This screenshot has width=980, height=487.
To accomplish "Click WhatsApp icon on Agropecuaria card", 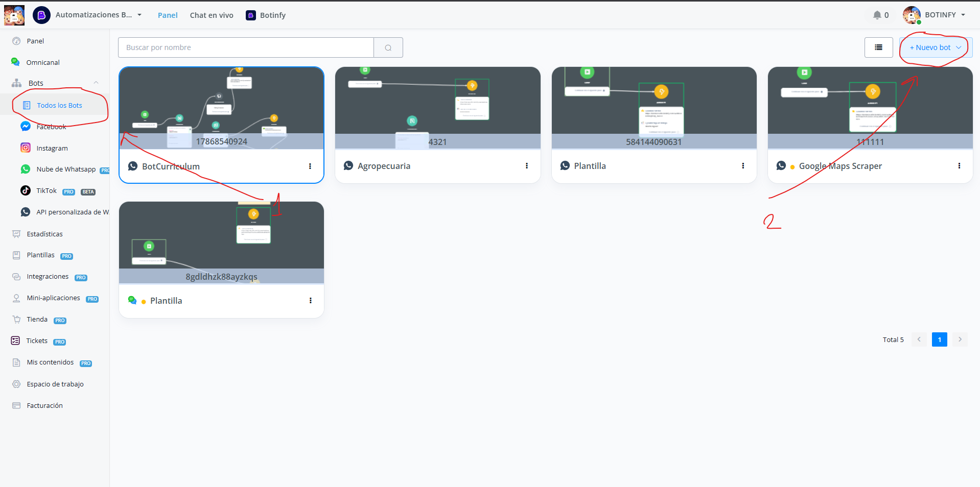I will (348, 165).
